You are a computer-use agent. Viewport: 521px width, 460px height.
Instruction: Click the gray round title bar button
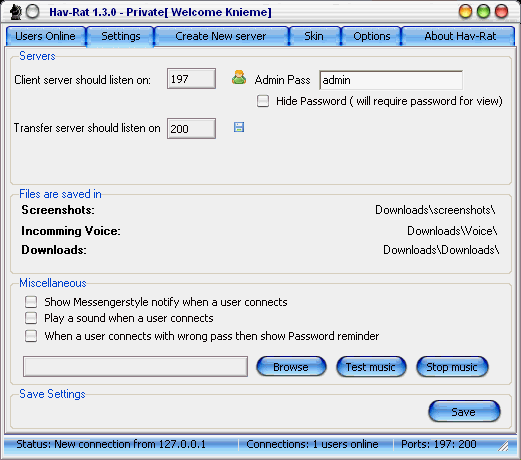pyautogui.click(x=32, y=11)
